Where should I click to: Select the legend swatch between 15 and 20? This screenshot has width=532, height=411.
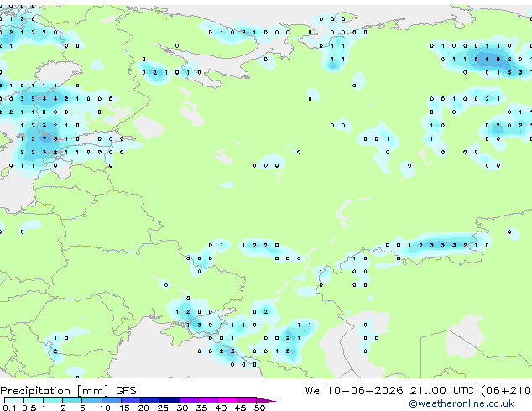(x=131, y=400)
